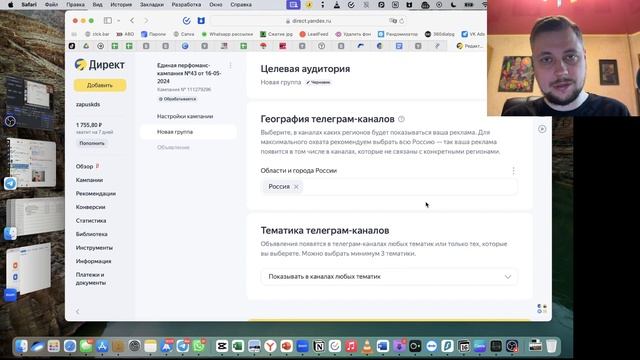Screen dimensions: 640x360
Task: Switch to the Редакт... Safari tab
Action: [470, 46]
